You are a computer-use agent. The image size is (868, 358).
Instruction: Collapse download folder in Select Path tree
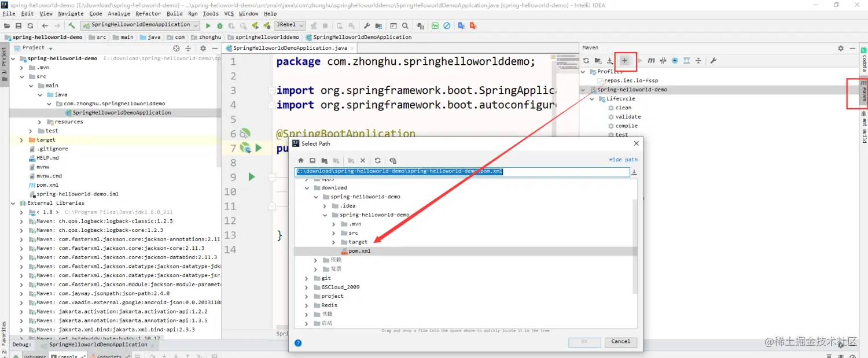307,188
